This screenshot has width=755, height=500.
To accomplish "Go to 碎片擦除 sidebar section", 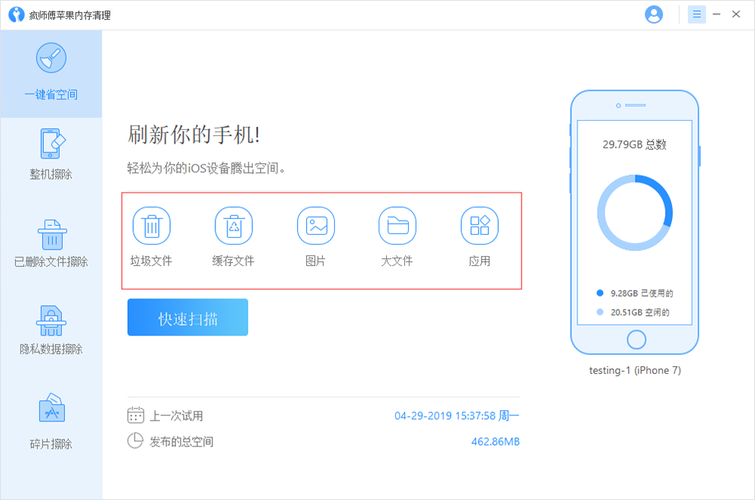I will click(51, 421).
